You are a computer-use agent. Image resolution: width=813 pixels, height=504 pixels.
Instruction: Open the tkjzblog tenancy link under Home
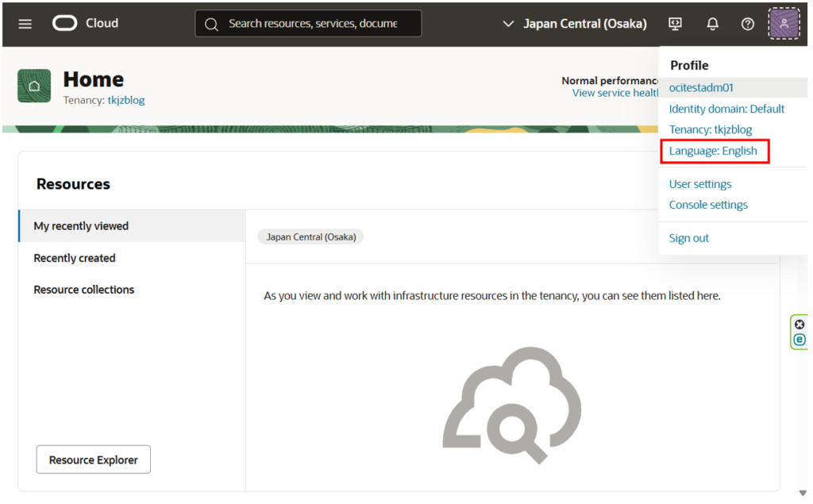[126, 100]
